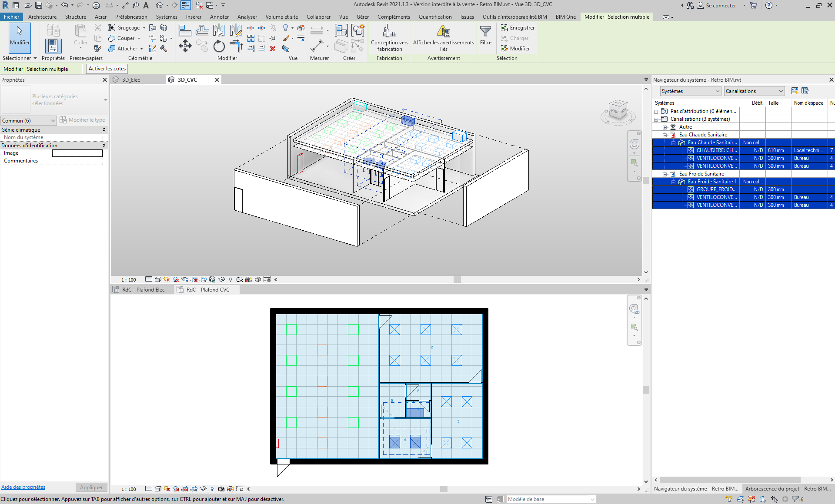The image size is (835, 504).
Task: Click the Activer les cotes button
Action: tap(107, 69)
